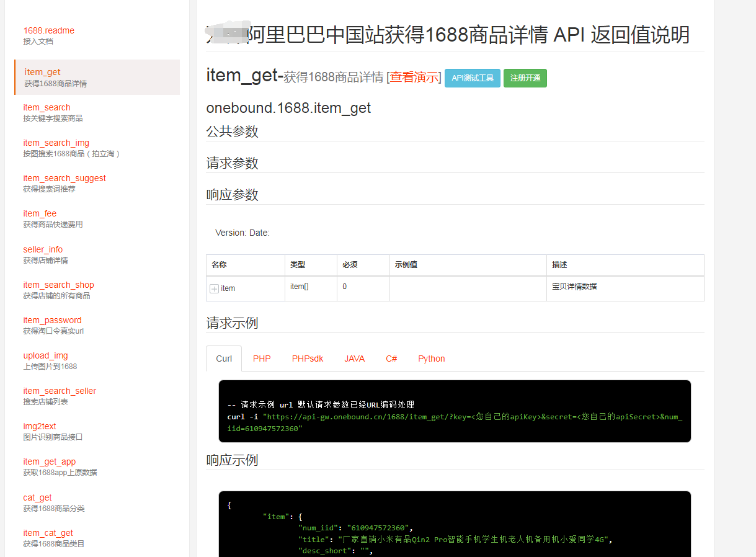Open item_get_app sidebar entry

click(50, 461)
